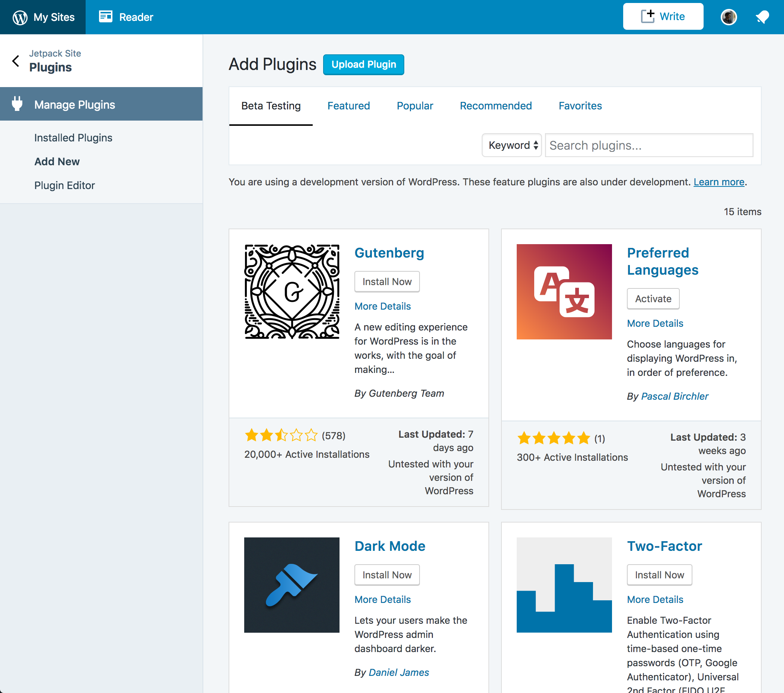Click the Jetpack Site link

(x=55, y=53)
